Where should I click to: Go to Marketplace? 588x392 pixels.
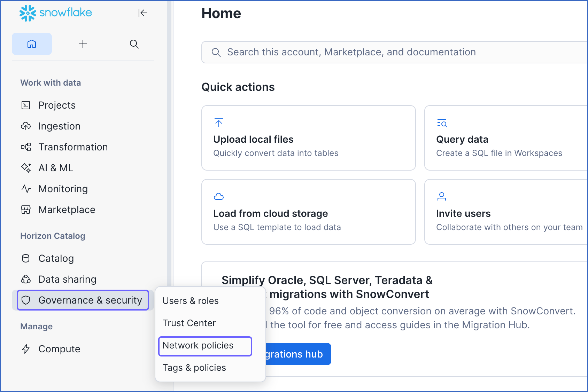coord(67,210)
